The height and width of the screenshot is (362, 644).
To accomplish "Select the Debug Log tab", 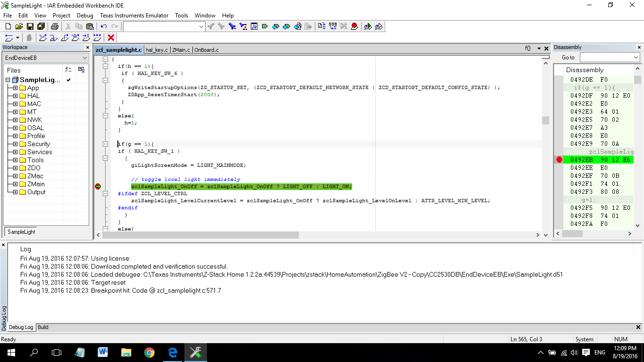I will point(21,327).
